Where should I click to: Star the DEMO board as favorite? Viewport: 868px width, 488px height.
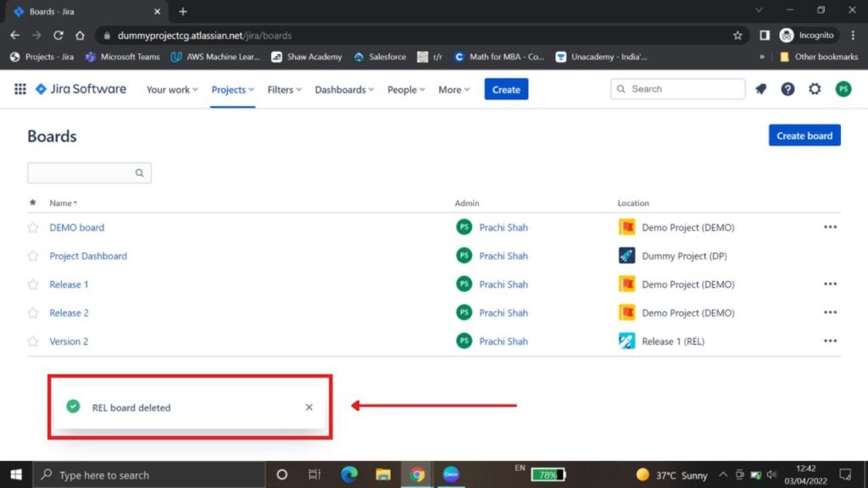pyautogui.click(x=33, y=228)
